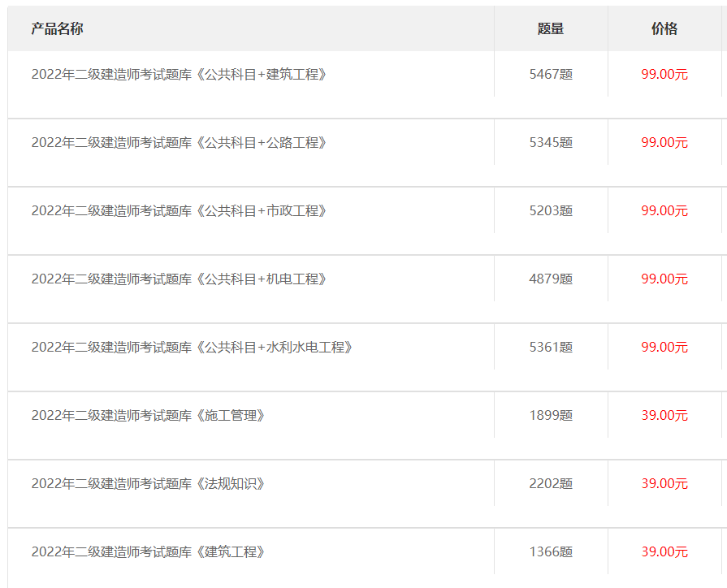Click the 5345题 quantity cell
The width and height of the screenshot is (727, 588).
551,143
